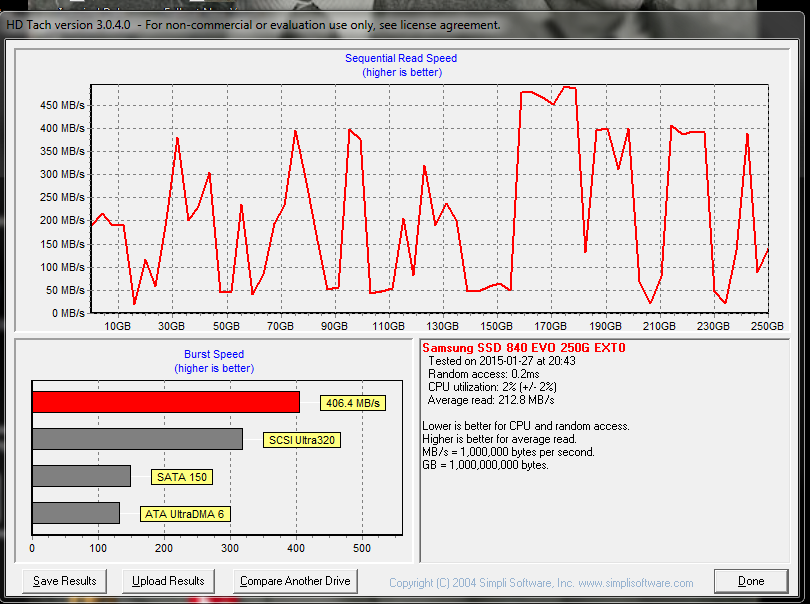Click the HD Tach window title bar
The image size is (810, 604).
click(403, 25)
